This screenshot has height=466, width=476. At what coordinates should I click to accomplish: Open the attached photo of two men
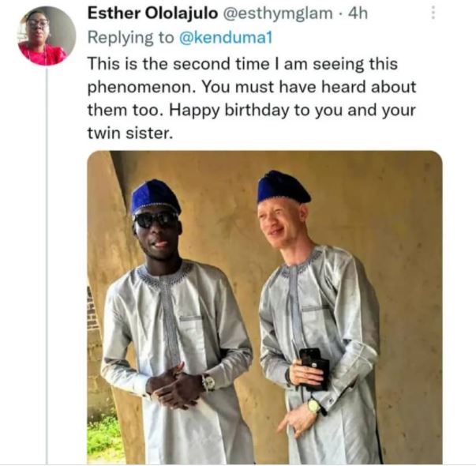(x=264, y=306)
